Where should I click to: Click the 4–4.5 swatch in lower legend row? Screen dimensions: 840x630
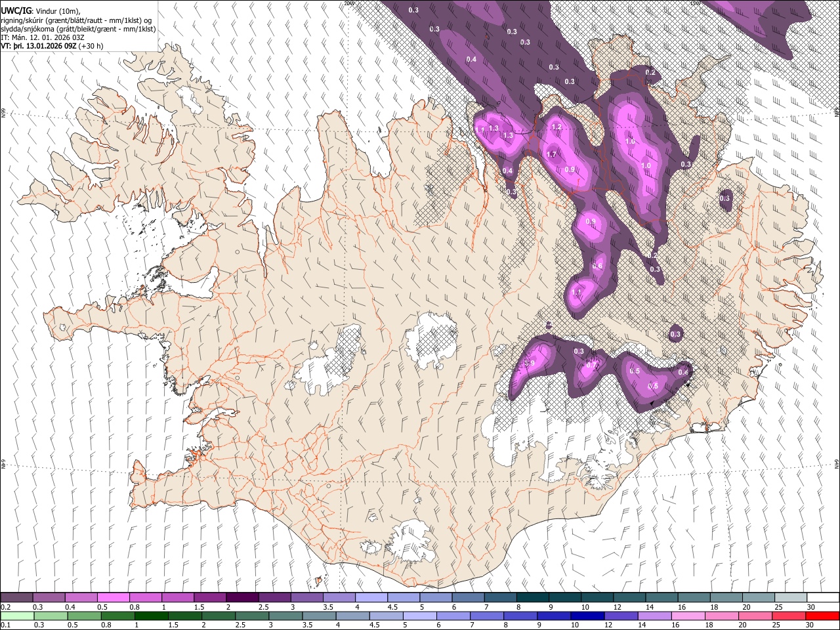tap(352, 616)
